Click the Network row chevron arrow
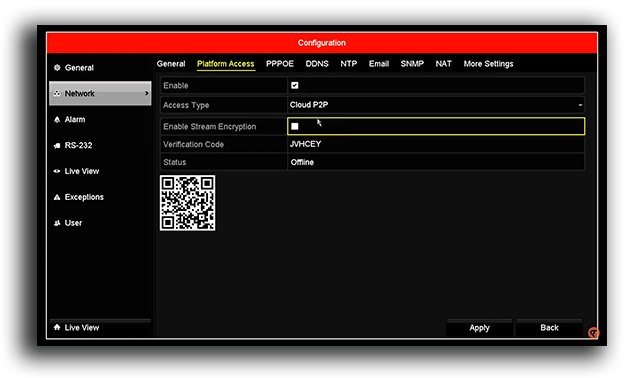This screenshot has height=378, width=641. tap(146, 94)
